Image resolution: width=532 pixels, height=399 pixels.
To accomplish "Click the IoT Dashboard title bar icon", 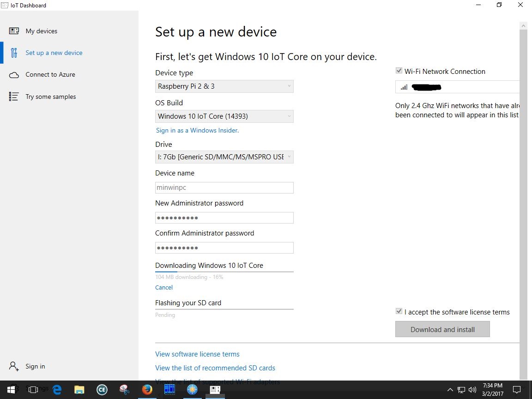I will 5,5.
